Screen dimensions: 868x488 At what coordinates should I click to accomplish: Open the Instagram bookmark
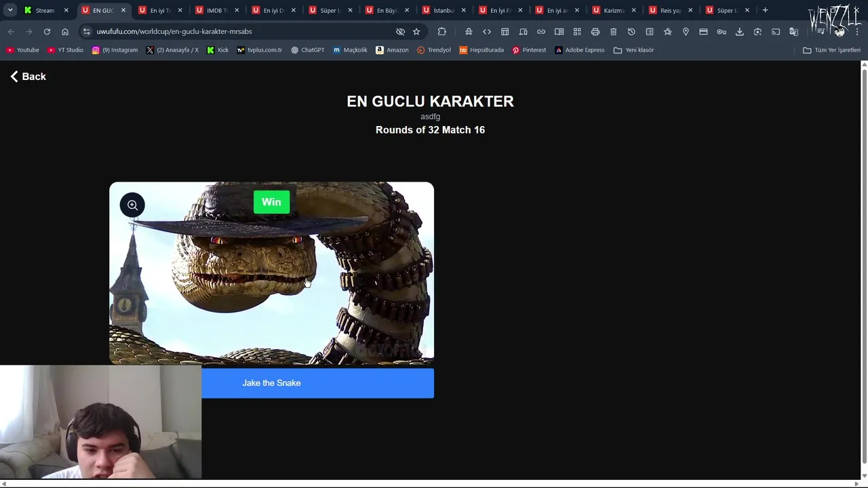115,49
